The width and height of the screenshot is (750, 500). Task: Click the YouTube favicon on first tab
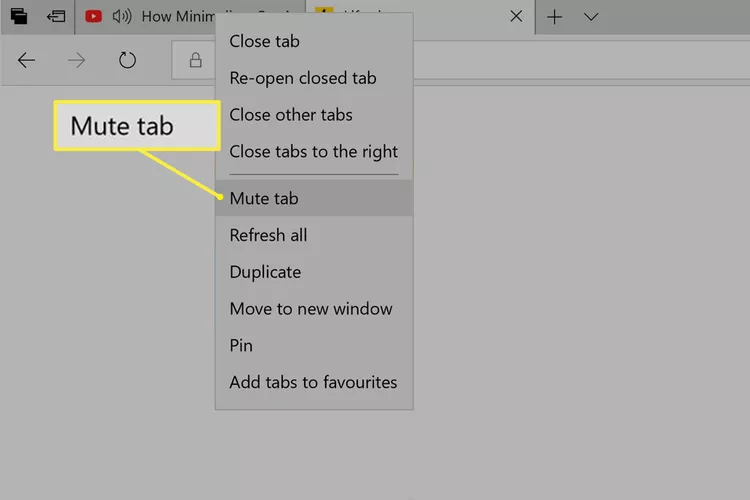93,16
